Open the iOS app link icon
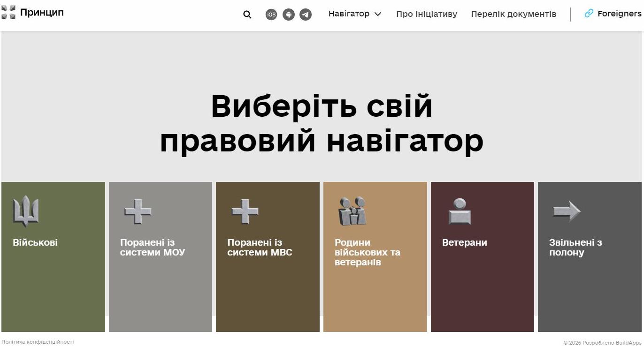This screenshot has height=346, width=644. tap(271, 15)
